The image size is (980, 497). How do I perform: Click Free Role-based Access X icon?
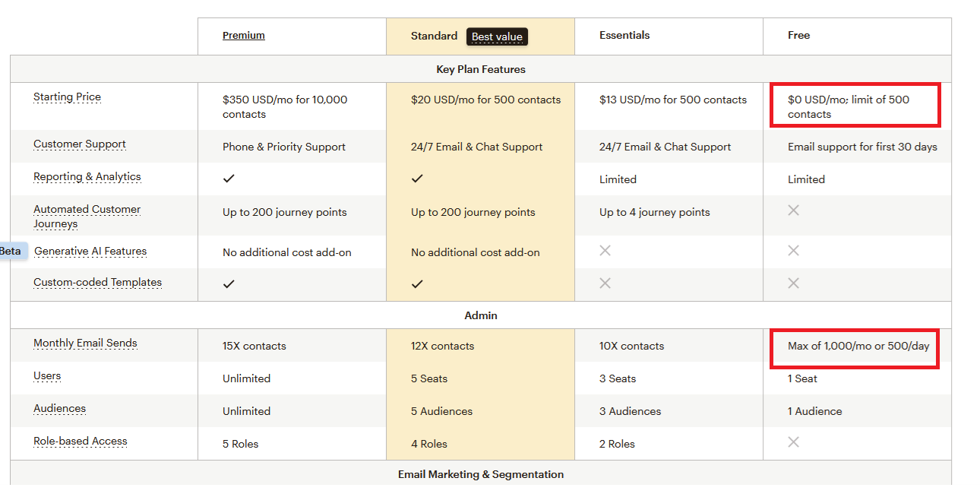(x=793, y=442)
